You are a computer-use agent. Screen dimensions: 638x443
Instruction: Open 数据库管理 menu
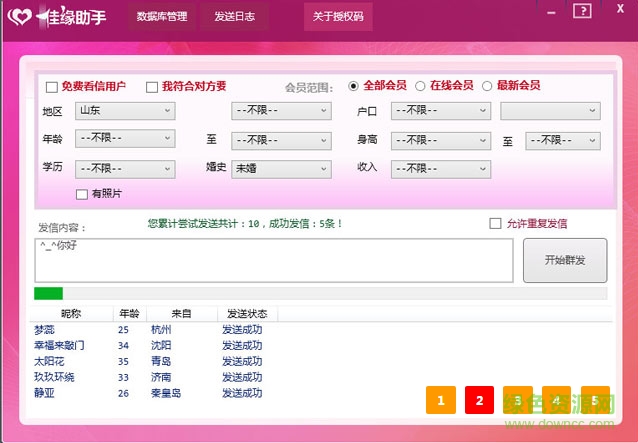click(162, 16)
